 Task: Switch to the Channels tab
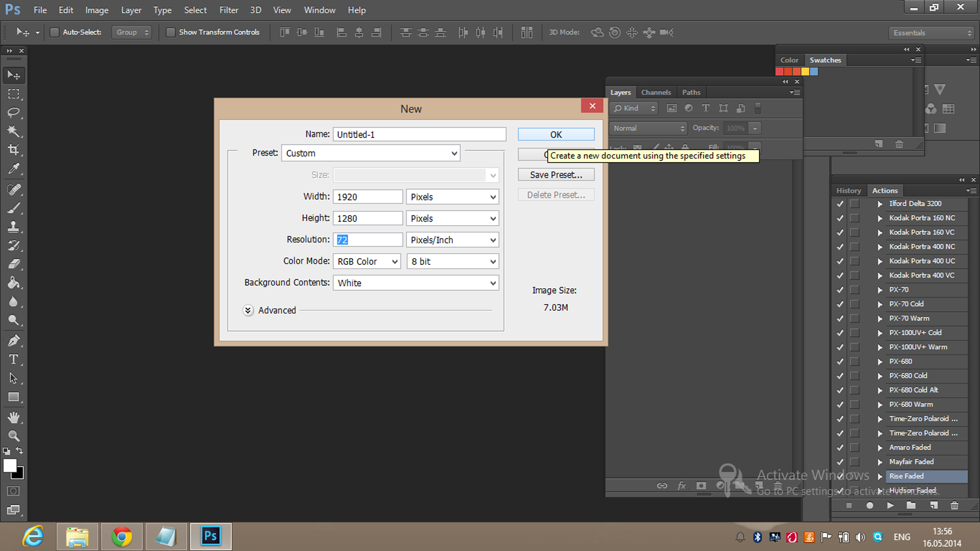pyautogui.click(x=656, y=92)
